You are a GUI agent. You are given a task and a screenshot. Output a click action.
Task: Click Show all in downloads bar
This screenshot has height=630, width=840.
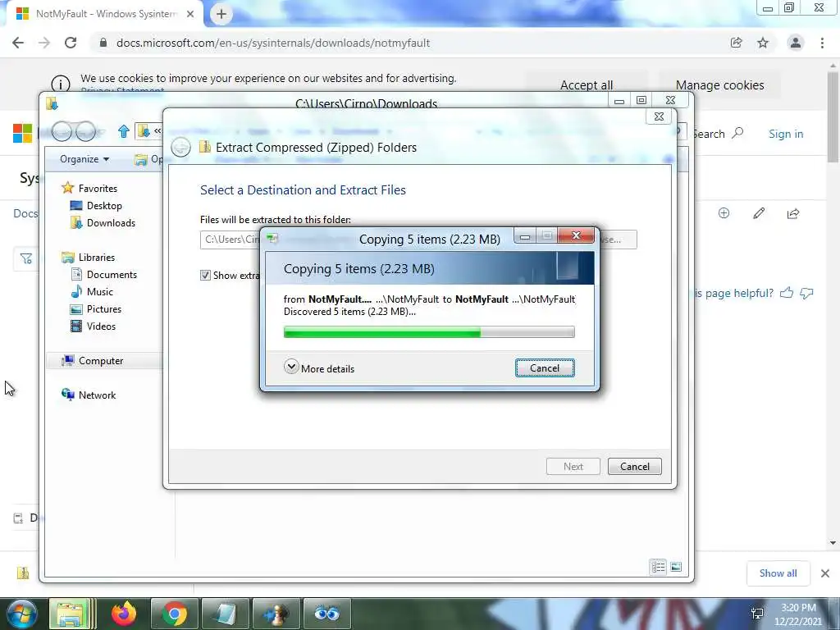[778, 573]
